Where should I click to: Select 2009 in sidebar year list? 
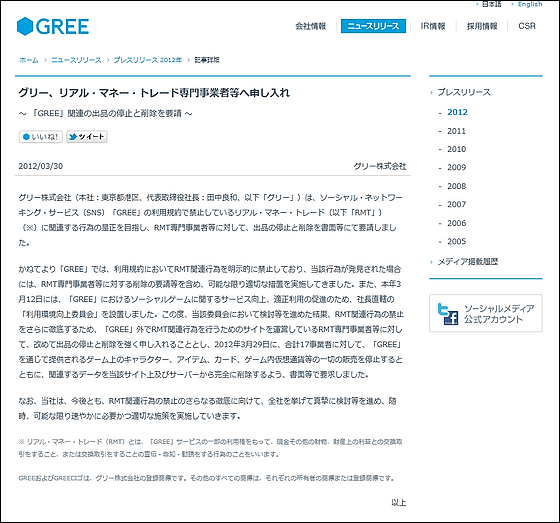click(456, 168)
